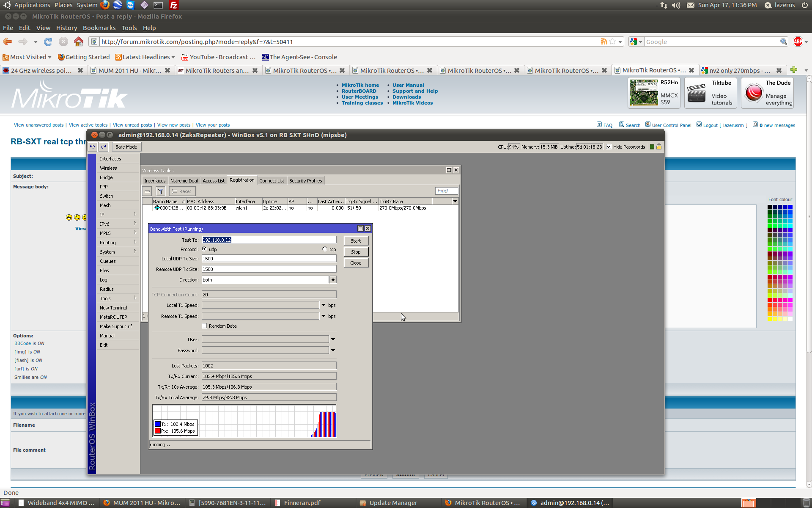Click the filter funnel icon in Wireless Tables
This screenshot has width=812, height=508.
[x=160, y=191]
